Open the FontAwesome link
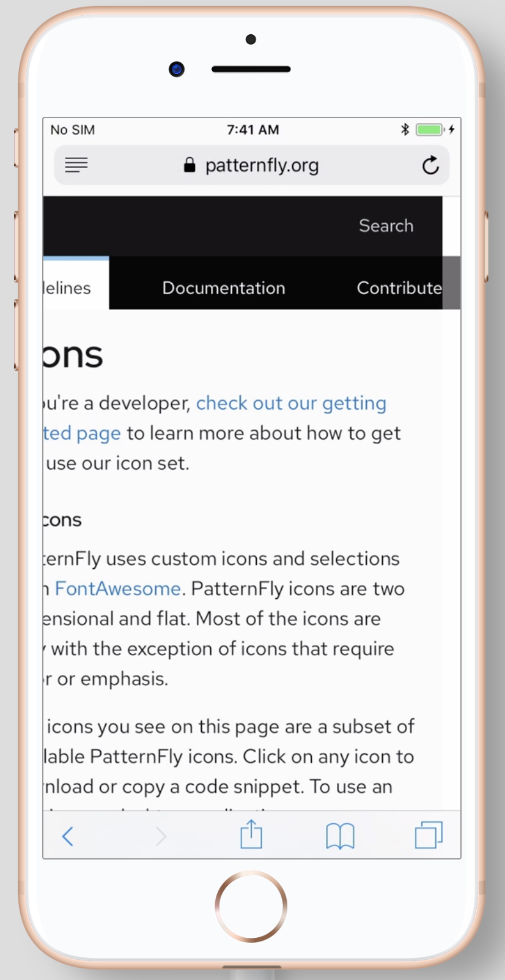This screenshot has width=505, height=980. coord(118,588)
